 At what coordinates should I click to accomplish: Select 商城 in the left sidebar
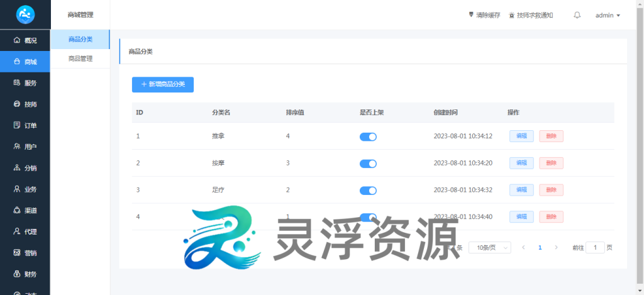tap(25, 62)
